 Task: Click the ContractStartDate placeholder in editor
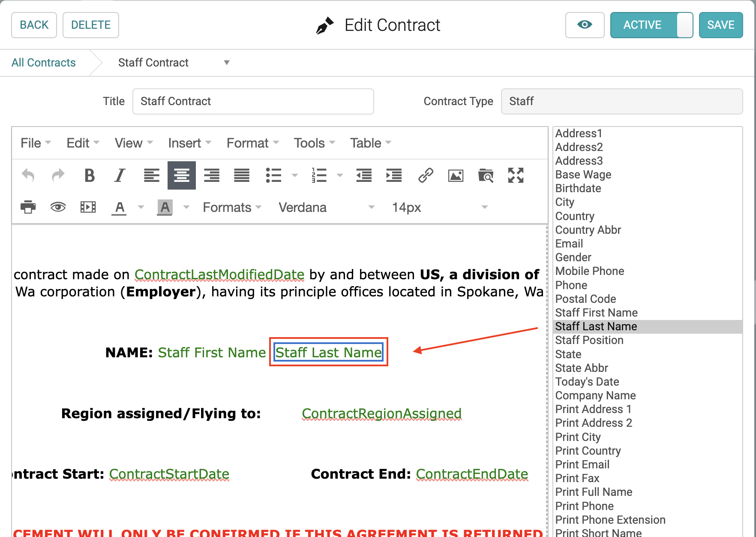click(169, 474)
